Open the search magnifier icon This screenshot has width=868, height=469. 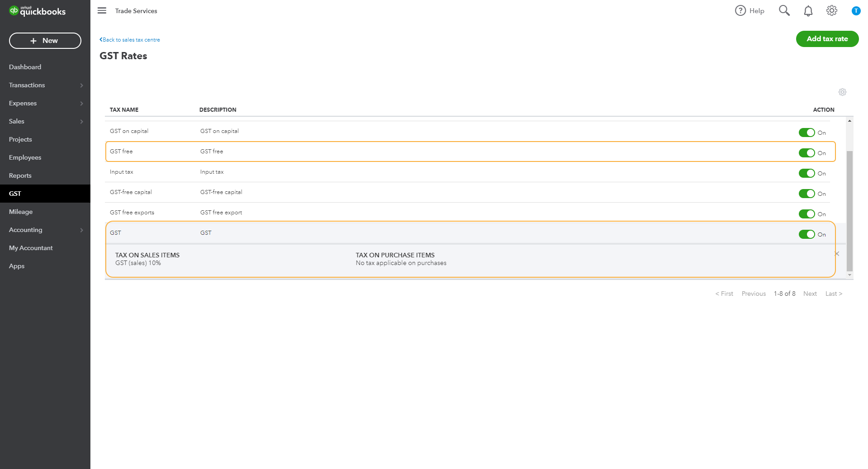[x=784, y=10]
